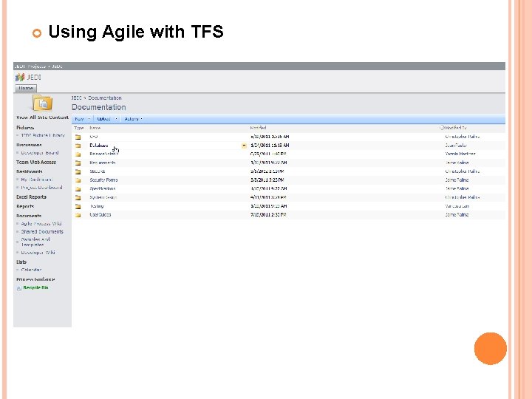Open JEDI Picture Library link
The width and height of the screenshot is (532, 399).
[x=43, y=135]
